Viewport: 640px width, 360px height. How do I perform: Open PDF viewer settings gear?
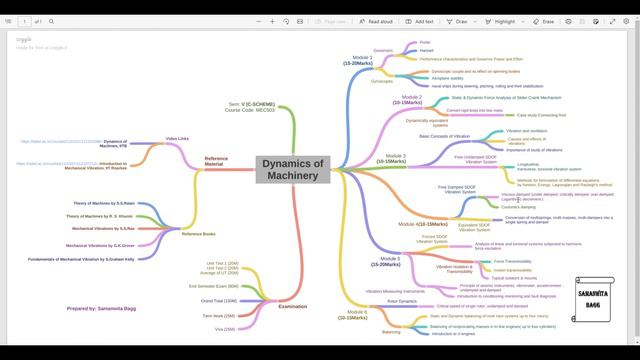coord(626,21)
